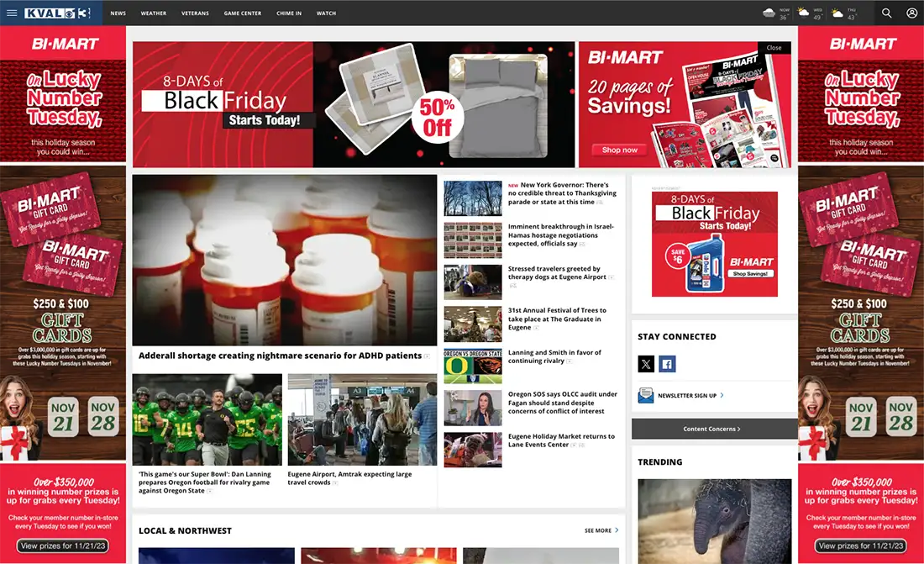
Task: Open Dan Lanning Super Bowl story link
Action: point(205,482)
